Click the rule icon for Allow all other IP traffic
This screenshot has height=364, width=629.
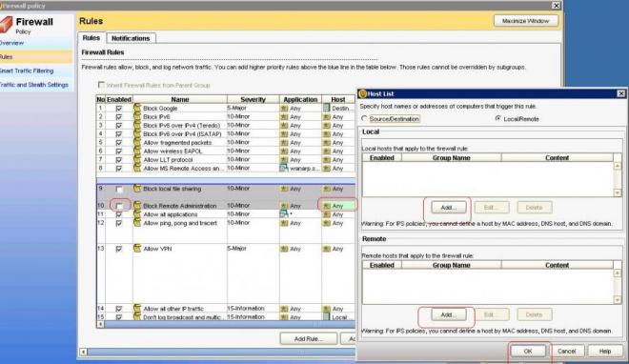click(x=137, y=309)
